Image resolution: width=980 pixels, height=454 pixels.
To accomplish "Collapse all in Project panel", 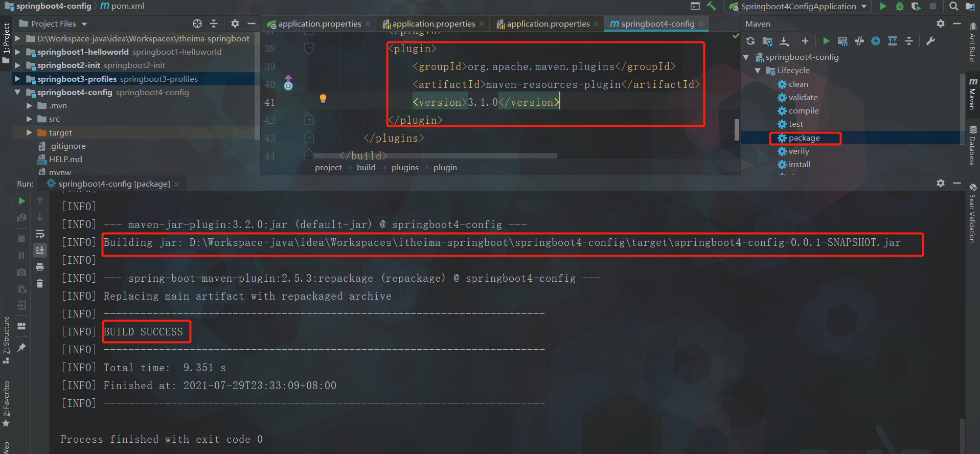I will tap(214, 24).
